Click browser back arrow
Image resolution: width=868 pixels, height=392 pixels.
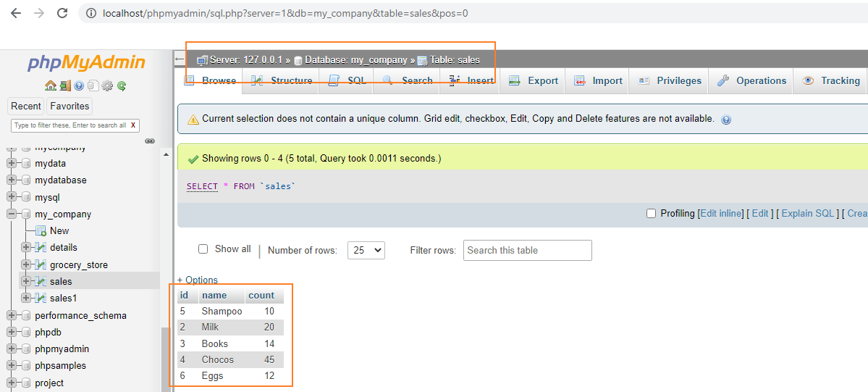pos(15,13)
